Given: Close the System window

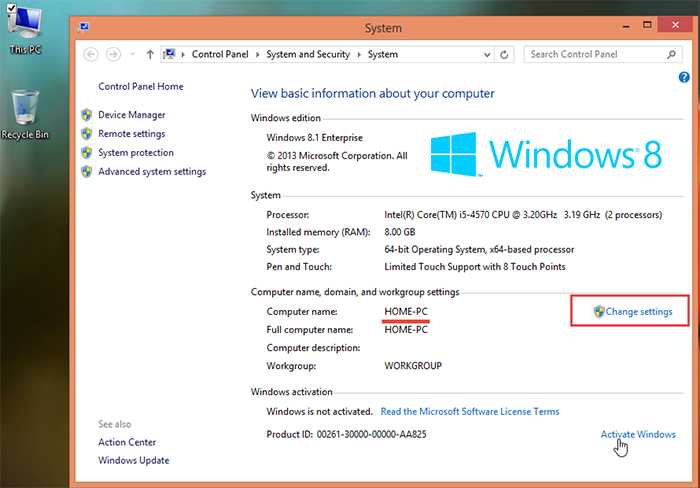Looking at the screenshot, I should tap(675, 25).
